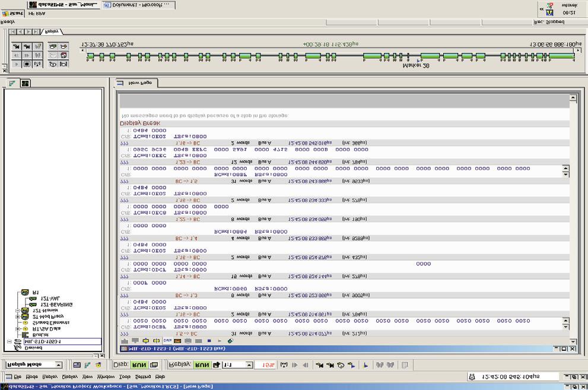588x390 pixels.
Task: Click the step forward icon in bottom toolbar
Action: [295, 365]
